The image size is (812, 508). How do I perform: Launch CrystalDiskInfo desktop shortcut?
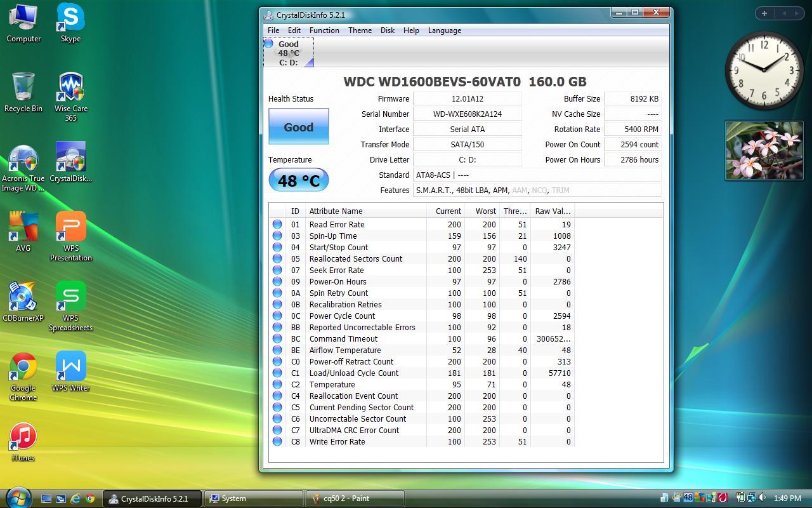pyautogui.click(x=70, y=163)
